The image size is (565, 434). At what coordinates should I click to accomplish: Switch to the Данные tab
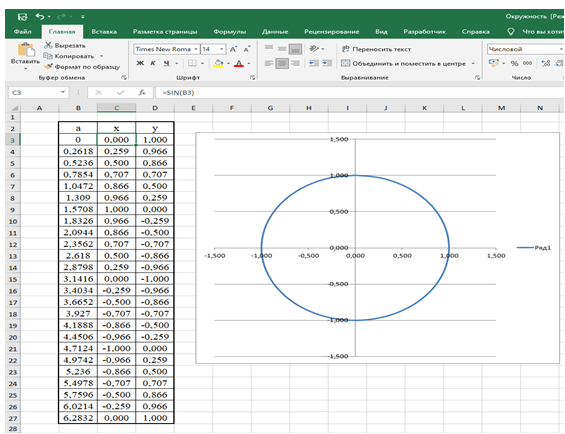(275, 32)
